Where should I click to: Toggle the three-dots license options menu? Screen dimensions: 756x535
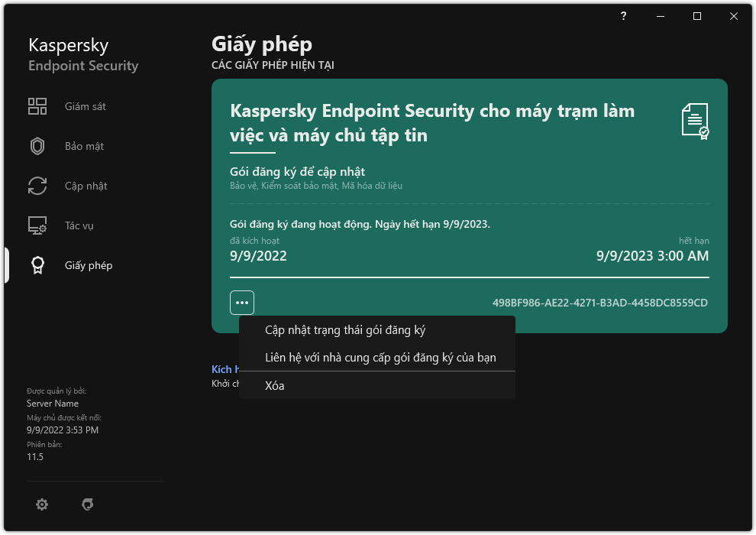[242, 303]
